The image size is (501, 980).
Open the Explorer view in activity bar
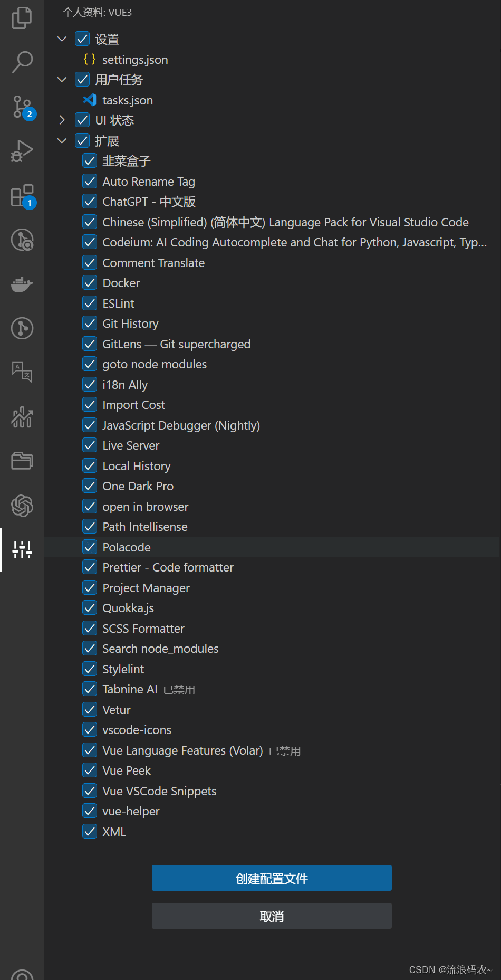[22, 18]
